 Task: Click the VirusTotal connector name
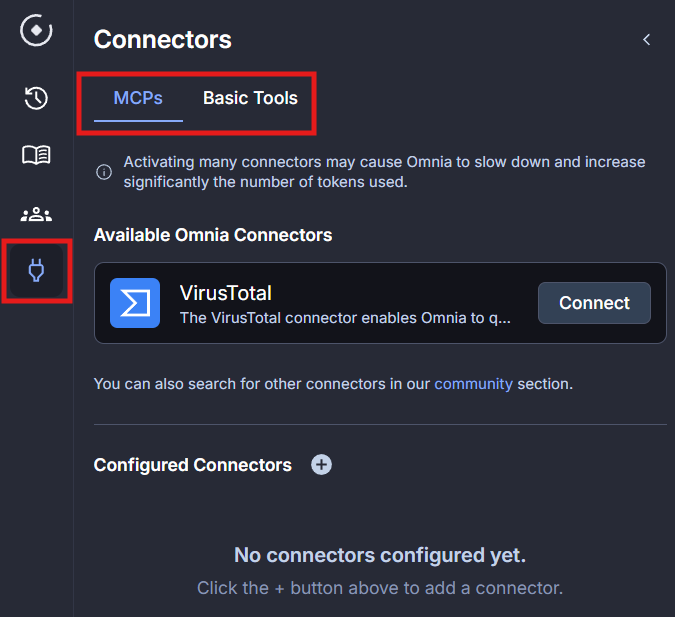click(225, 293)
